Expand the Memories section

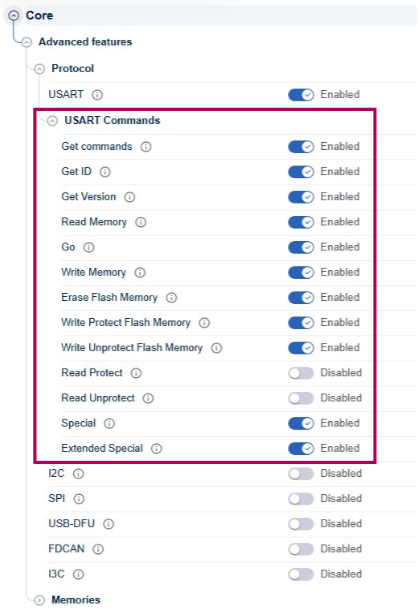[x=39, y=600]
